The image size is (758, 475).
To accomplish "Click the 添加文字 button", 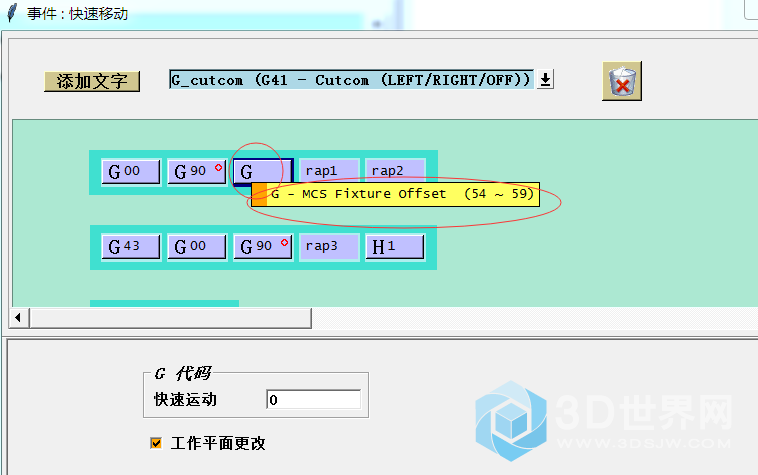I will click(x=92, y=81).
